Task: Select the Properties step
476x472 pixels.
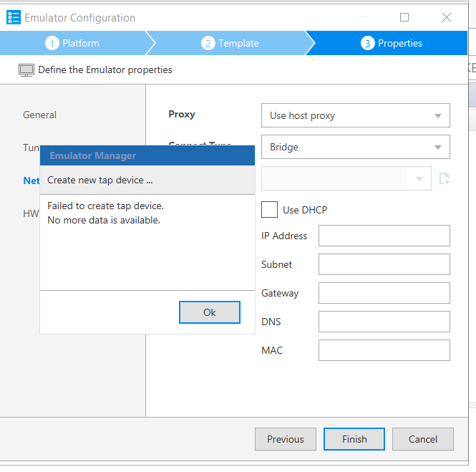Action: click(392, 43)
